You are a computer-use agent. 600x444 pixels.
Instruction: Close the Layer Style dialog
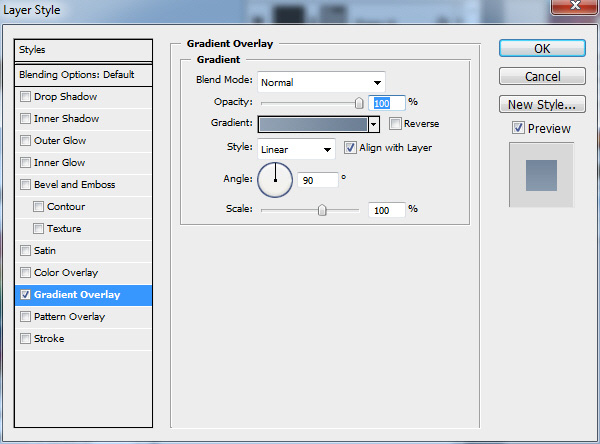[575, 6]
